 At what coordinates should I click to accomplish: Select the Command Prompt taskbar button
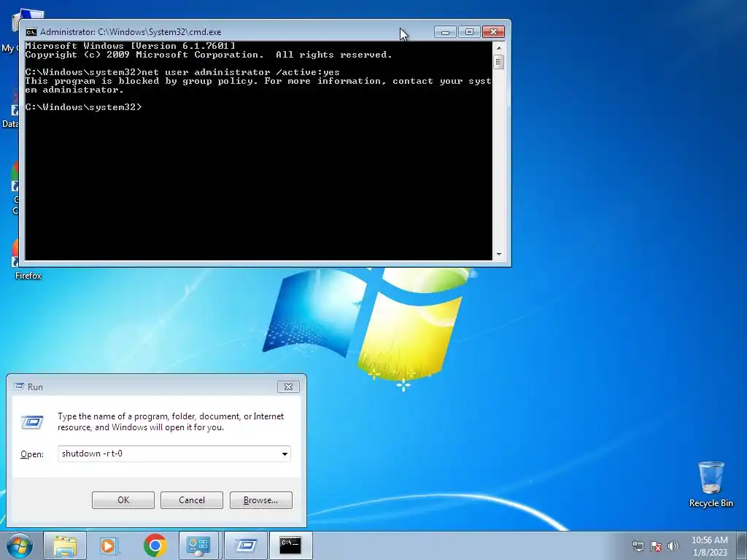pos(290,545)
